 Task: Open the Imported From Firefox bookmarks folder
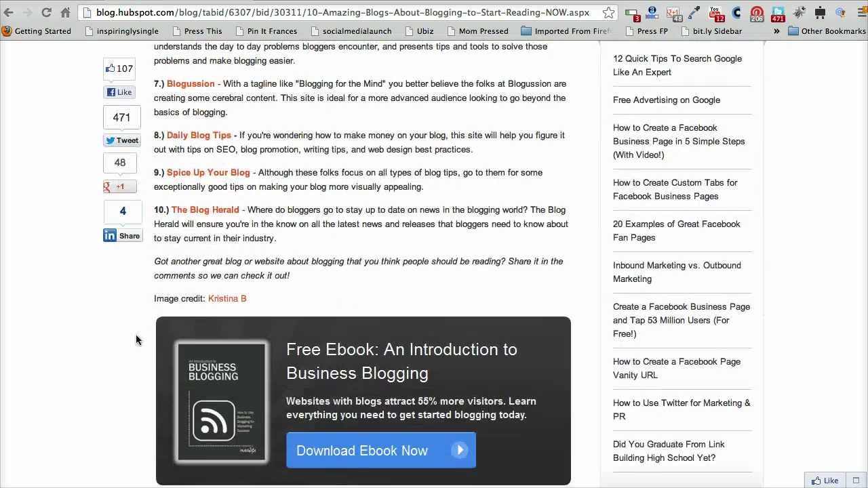[566, 31]
